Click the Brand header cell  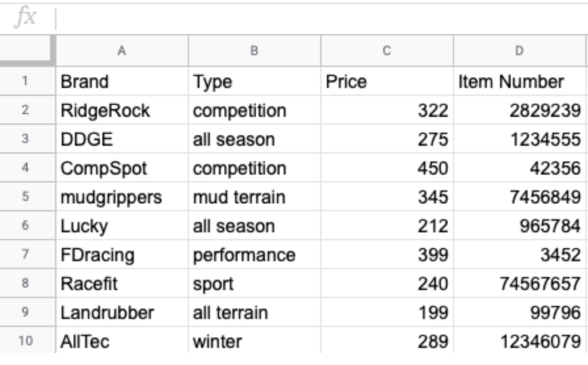[122, 82]
